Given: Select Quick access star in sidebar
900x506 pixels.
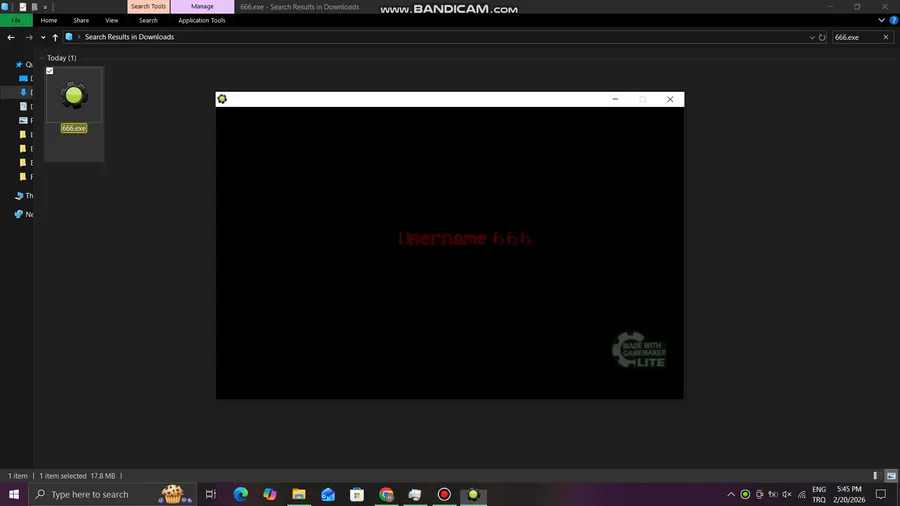Looking at the screenshot, I should [x=19, y=64].
